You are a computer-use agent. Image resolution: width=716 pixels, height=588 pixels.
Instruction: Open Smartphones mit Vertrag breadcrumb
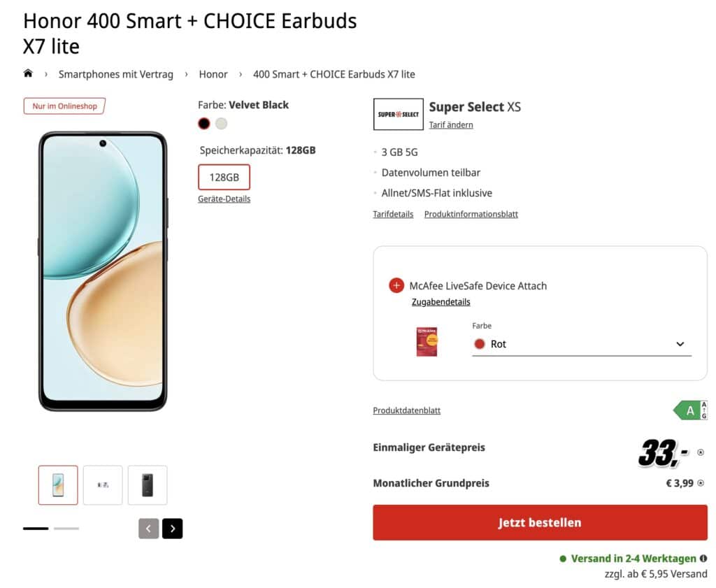pyautogui.click(x=115, y=74)
